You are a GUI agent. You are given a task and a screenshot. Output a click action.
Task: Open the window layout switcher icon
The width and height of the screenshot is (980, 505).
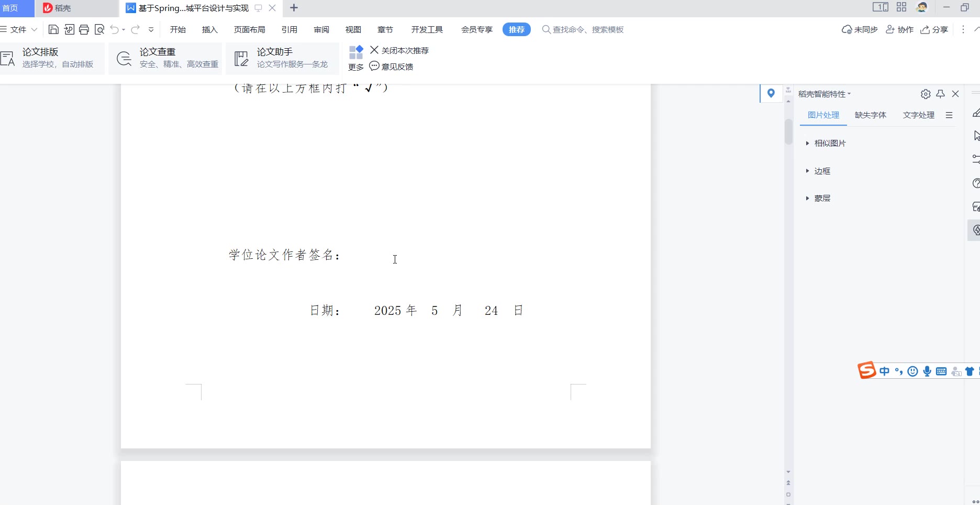881,7
